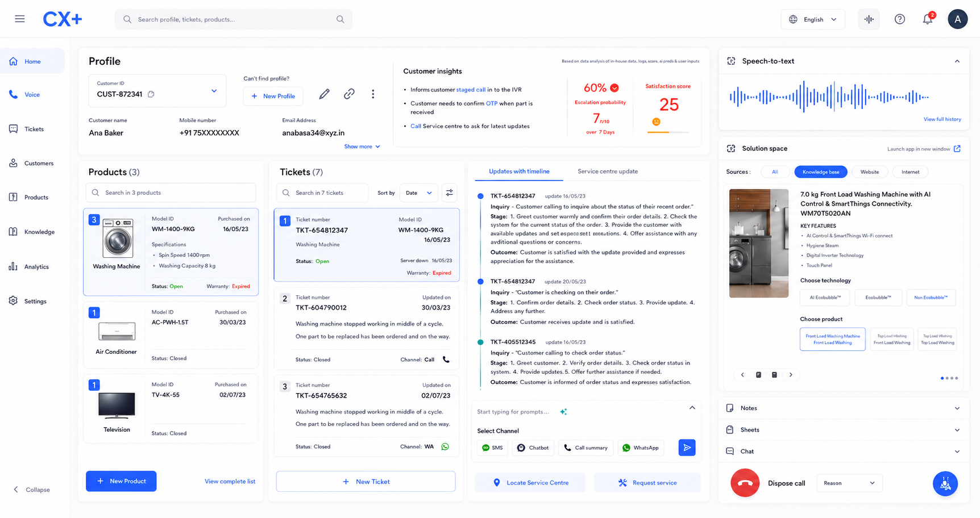Open ticket filter settings icon
The height and width of the screenshot is (518, 980).
[x=450, y=193]
